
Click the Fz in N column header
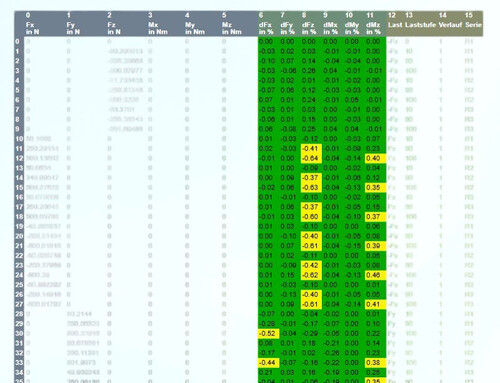114,28
